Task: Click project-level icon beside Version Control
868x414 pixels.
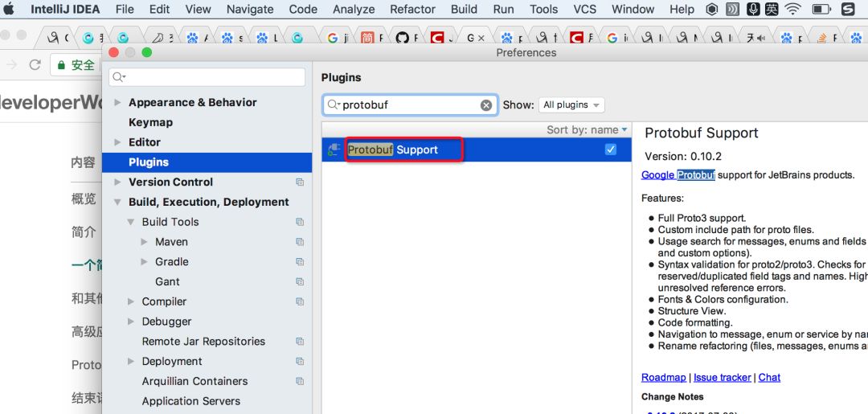Action: [300, 182]
